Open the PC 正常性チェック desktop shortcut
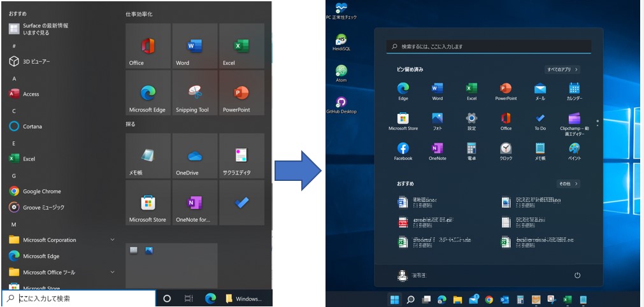This screenshot has width=644, height=307. pos(341,11)
